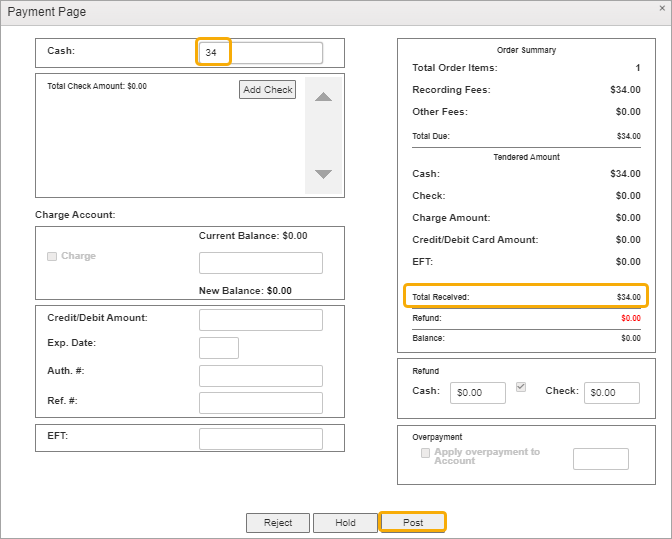The width and height of the screenshot is (672, 539).
Task: Focus the Auth. # input box
Action: coord(260,376)
